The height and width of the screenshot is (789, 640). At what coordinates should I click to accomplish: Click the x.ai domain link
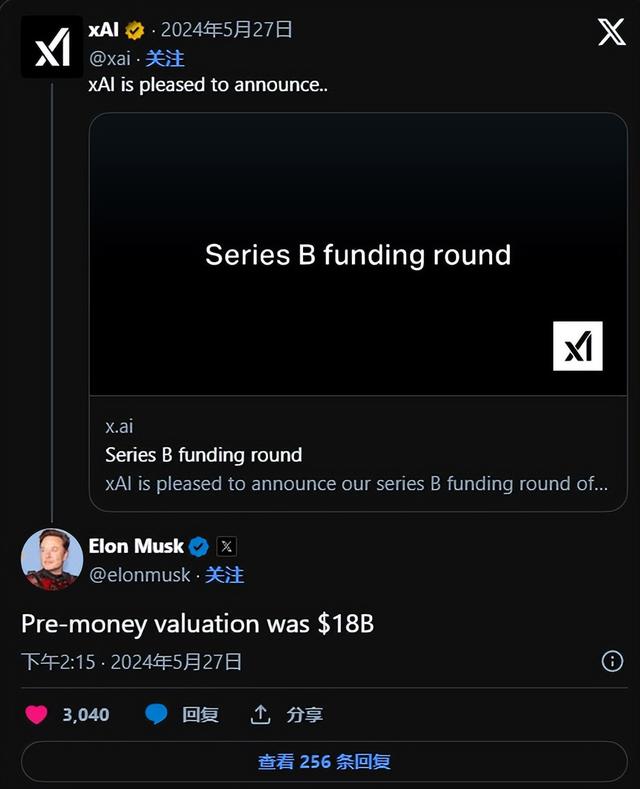coord(119,426)
